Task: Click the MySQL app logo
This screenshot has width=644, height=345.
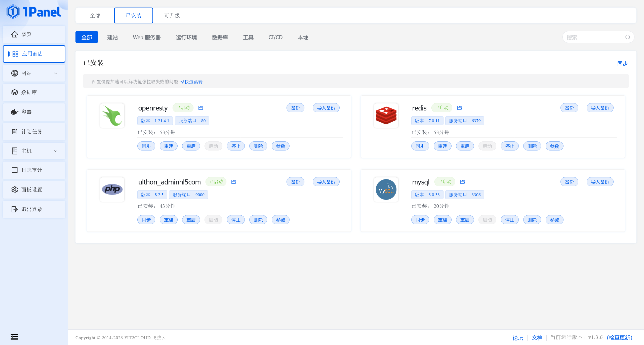Action: pyautogui.click(x=386, y=189)
